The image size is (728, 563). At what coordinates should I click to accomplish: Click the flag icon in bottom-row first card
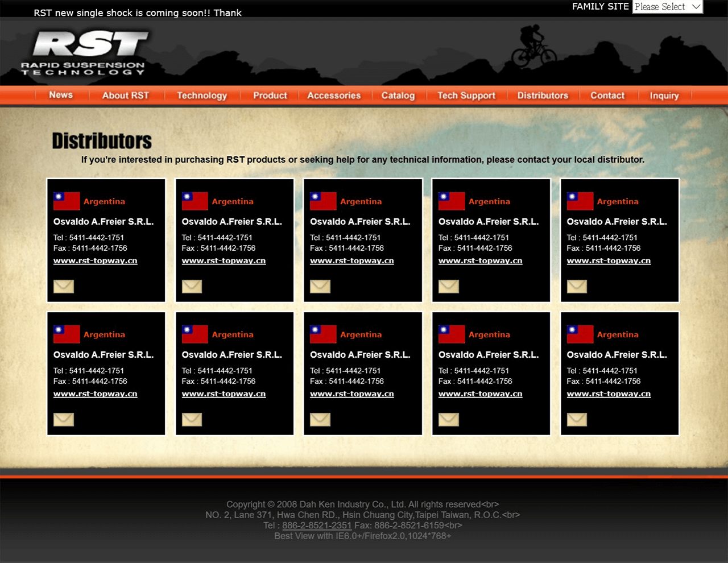pos(67,334)
